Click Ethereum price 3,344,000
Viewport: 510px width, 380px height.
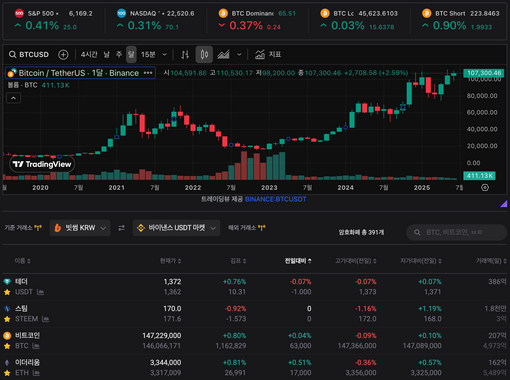coord(165,362)
